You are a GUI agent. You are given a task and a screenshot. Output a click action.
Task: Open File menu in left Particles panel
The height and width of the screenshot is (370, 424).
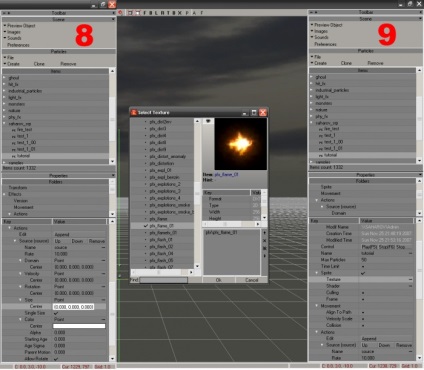click(x=10, y=57)
